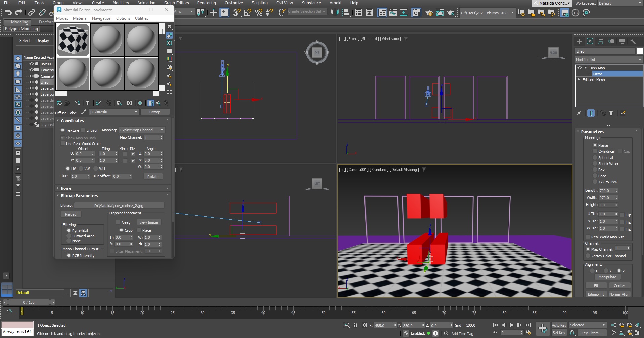Image resolution: width=644 pixels, height=338 pixels.
Task: Open the Render Setup teapot icon
Action: coord(429,13)
